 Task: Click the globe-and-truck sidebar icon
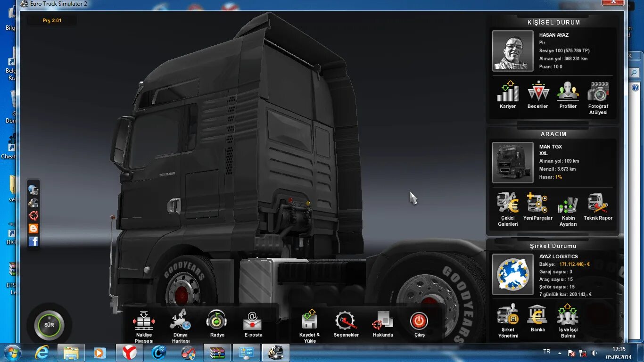(x=33, y=190)
